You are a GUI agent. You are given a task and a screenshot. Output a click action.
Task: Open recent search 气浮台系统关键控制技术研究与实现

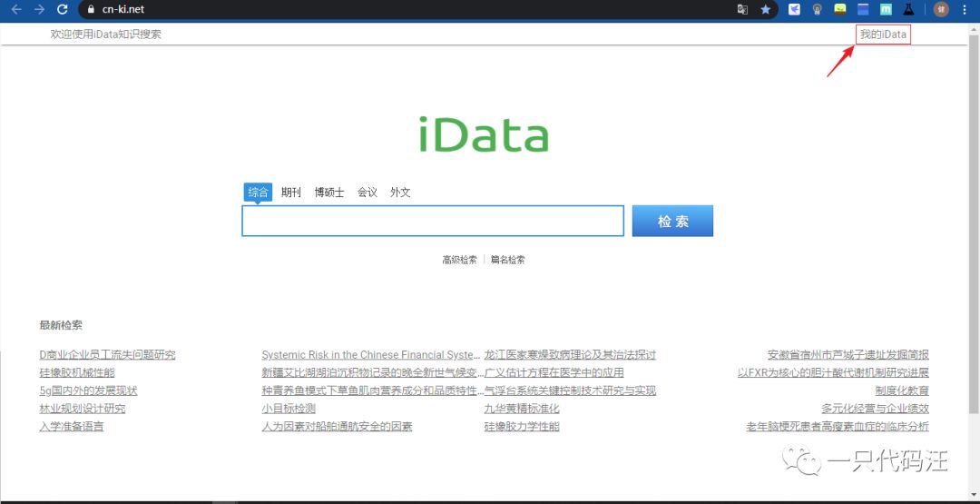click(570, 391)
